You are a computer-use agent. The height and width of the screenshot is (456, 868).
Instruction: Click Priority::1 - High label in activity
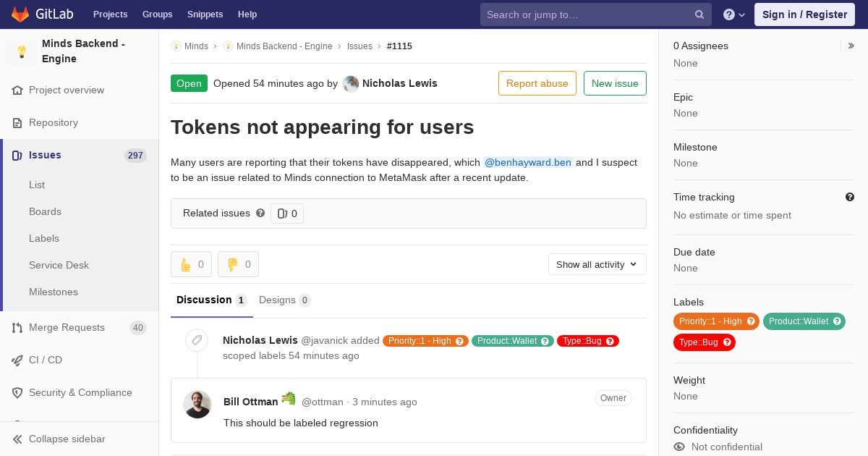coord(425,341)
